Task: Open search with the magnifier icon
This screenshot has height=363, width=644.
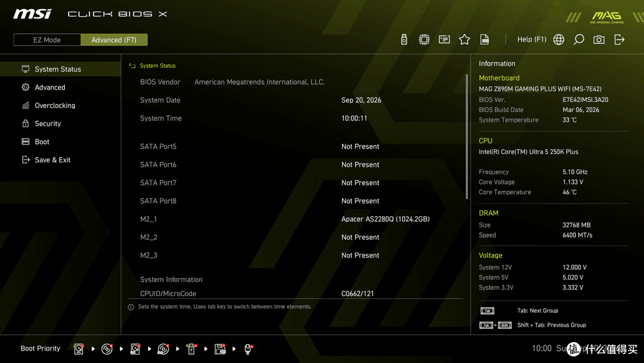Action: pos(578,39)
